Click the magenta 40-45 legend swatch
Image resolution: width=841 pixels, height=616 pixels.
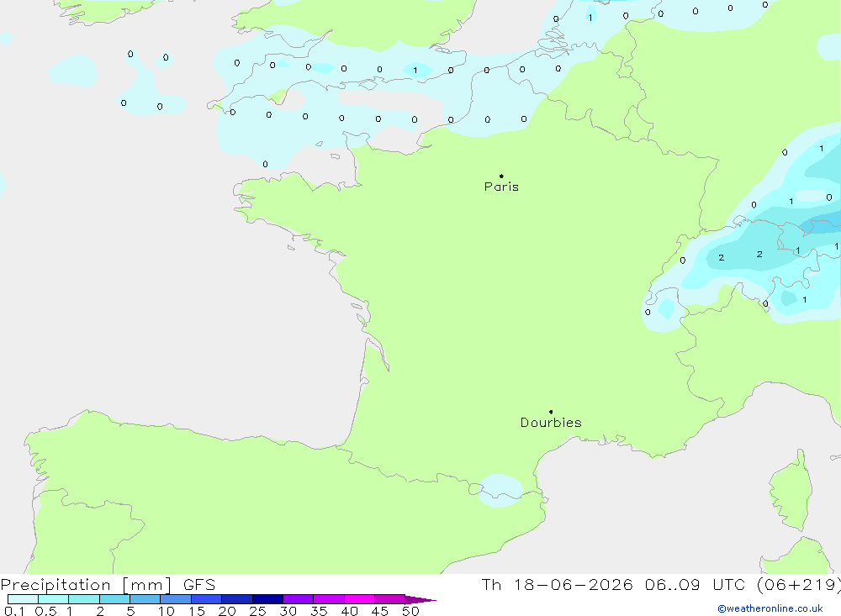pyautogui.click(x=359, y=599)
